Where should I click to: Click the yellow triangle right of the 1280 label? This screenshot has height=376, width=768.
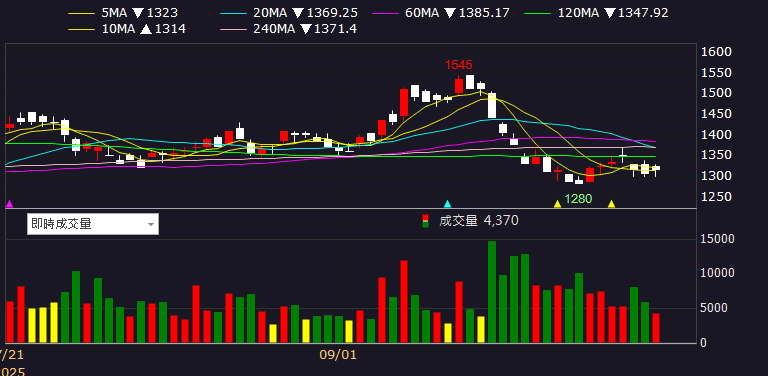tap(611, 204)
